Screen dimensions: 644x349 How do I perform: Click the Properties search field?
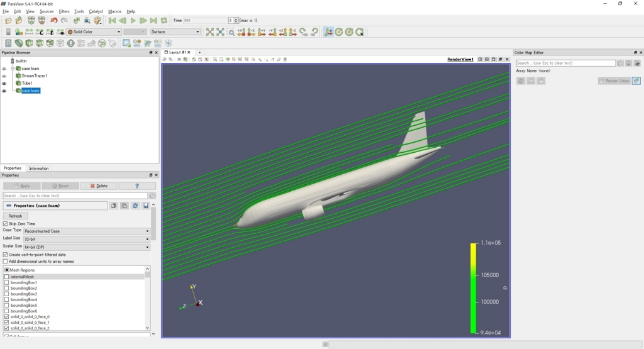click(75, 196)
